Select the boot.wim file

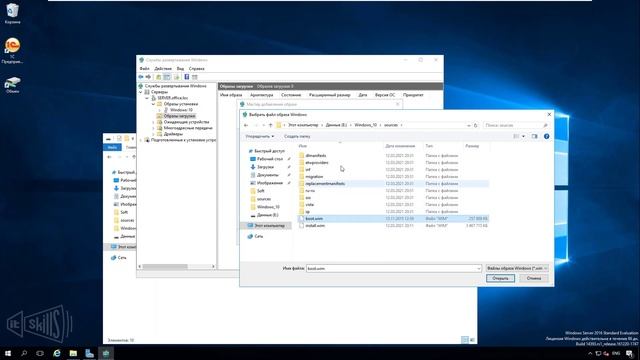[393, 219]
